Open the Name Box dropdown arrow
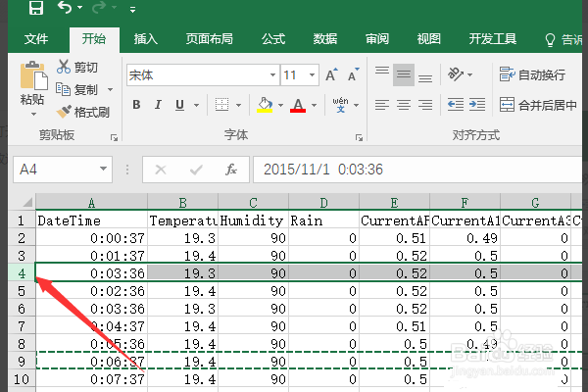This screenshot has width=588, height=392. pos(103,170)
